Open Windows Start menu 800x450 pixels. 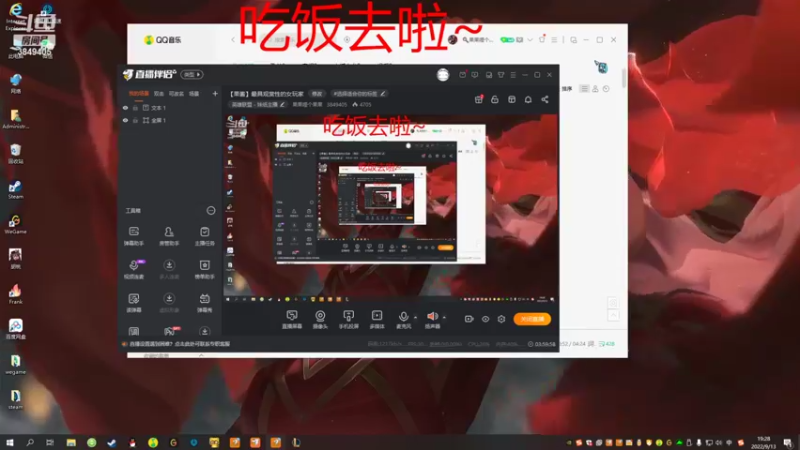click(9, 442)
